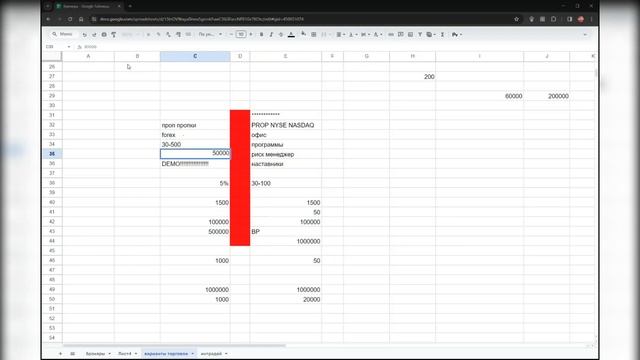Increase the font size with plus button

pos(251,35)
